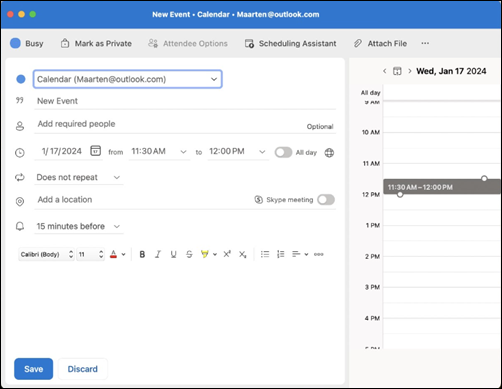Screen dimensions: 502x389
Task: Toggle italic formatting
Action: click(x=158, y=254)
